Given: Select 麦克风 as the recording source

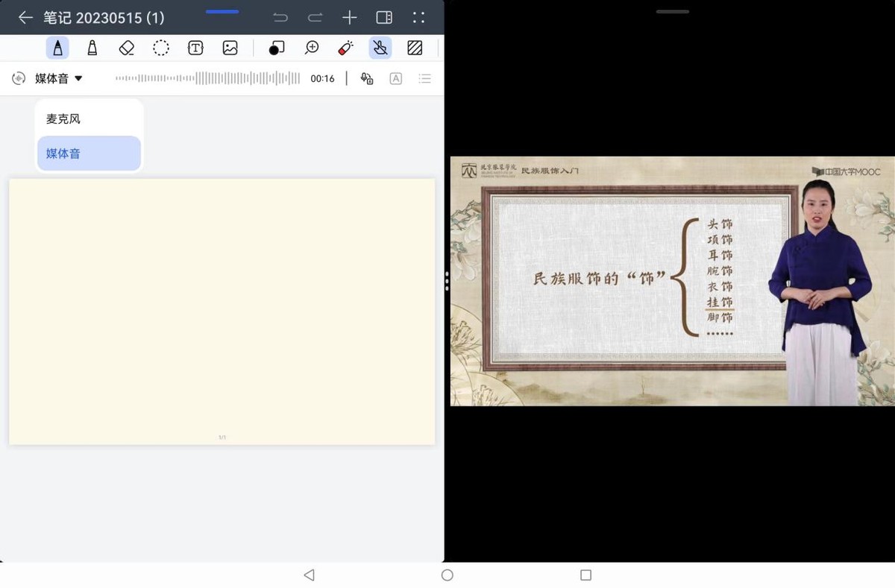Looking at the screenshot, I should [63, 118].
